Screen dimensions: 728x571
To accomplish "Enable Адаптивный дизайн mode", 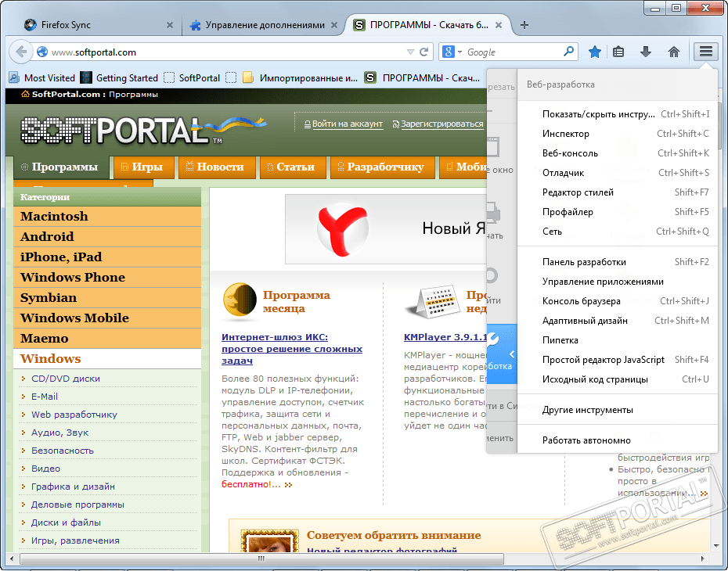I will tap(618, 321).
